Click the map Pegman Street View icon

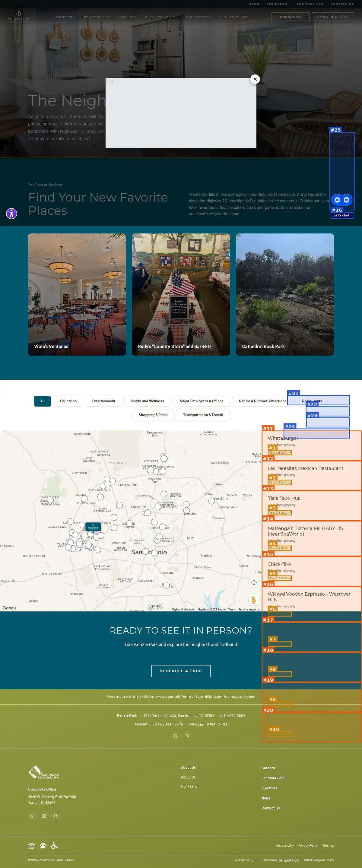(254, 600)
